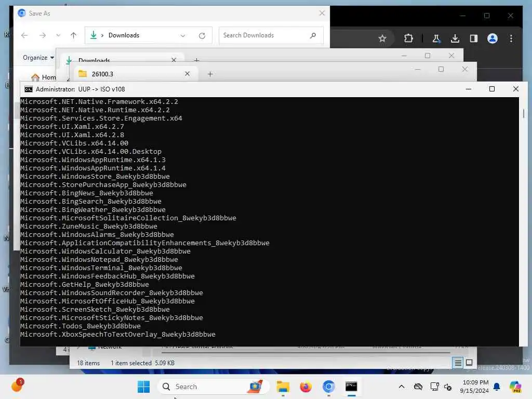Switch Explorer to details view

(458, 363)
